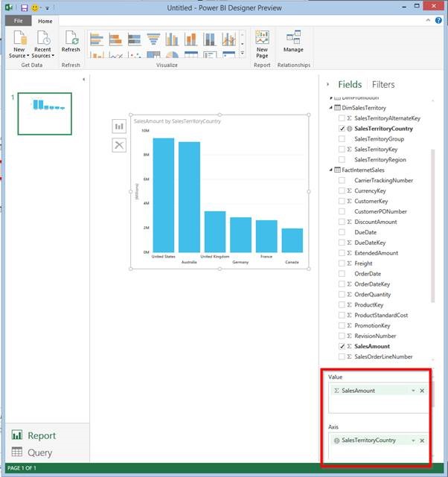The height and width of the screenshot is (477, 448).
Task: Click the Refresh data icon
Action: pos(71,38)
